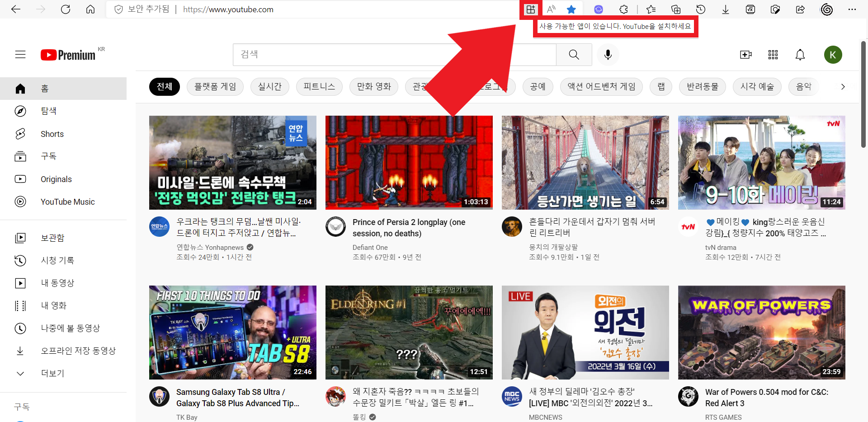Play the suspension bridge dog video thumbnail
Viewport: 868px width, 422px height.
pos(585,163)
